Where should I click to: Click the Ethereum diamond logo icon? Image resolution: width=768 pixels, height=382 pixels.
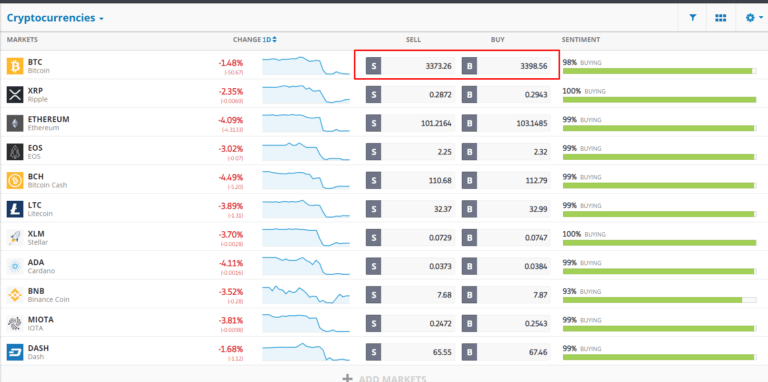coord(15,123)
